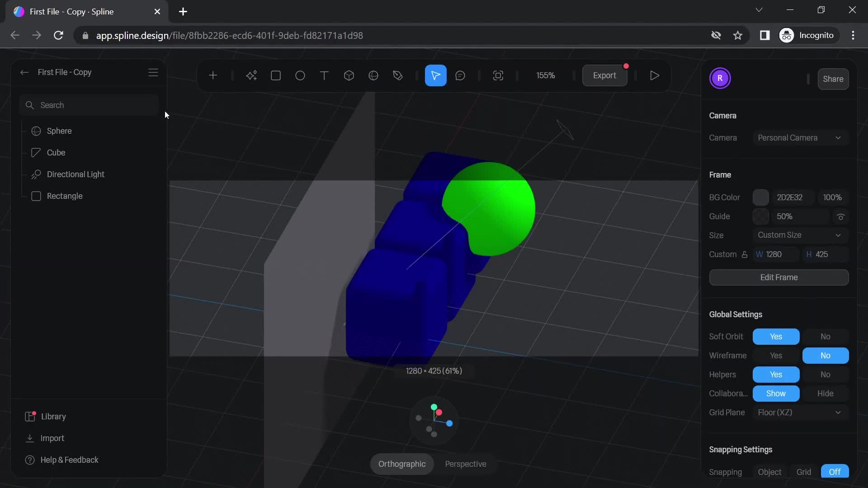Click the Play/preview button
The height and width of the screenshot is (488, 868).
(x=654, y=75)
